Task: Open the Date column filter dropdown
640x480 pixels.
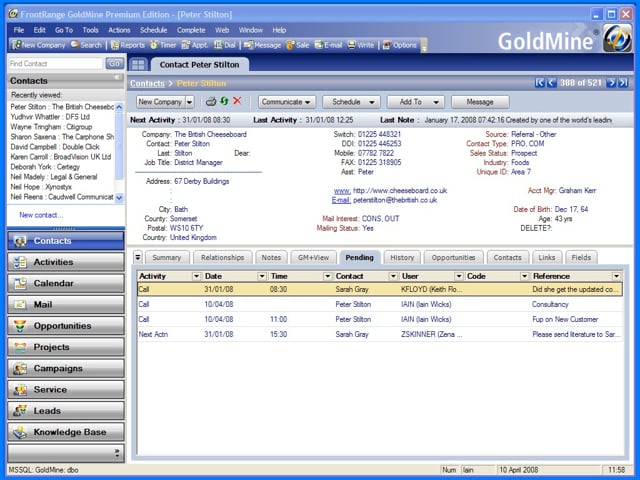Action: (262, 276)
